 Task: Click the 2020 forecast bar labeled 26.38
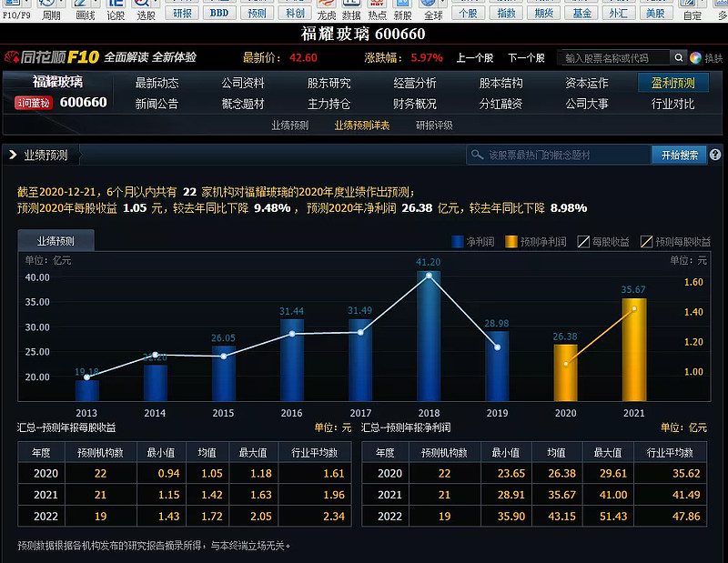[565, 372]
